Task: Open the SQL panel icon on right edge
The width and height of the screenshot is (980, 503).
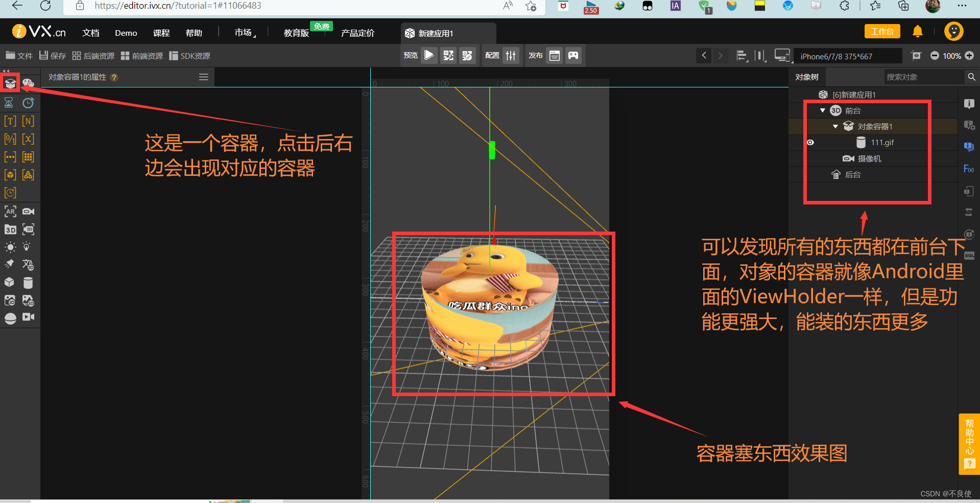Action: [x=969, y=256]
